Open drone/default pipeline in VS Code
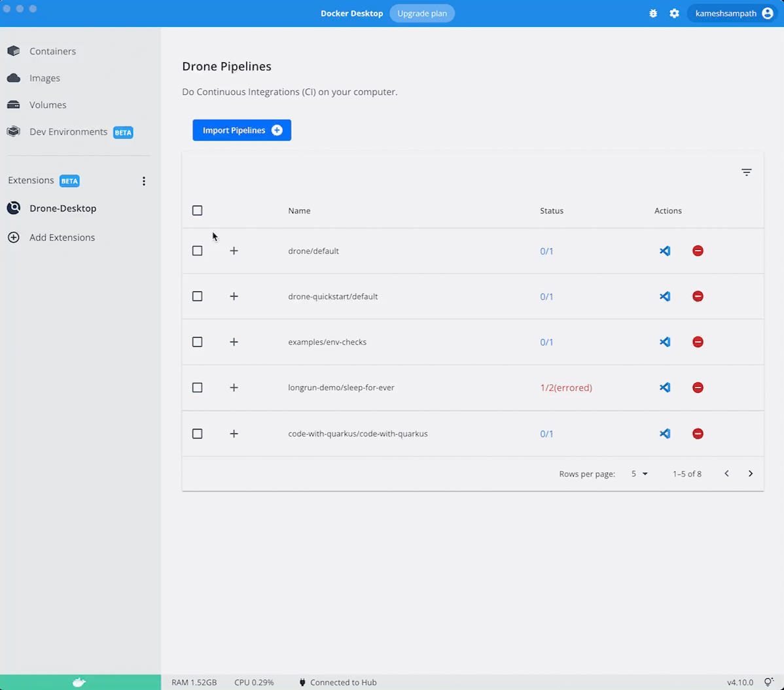 click(x=664, y=251)
